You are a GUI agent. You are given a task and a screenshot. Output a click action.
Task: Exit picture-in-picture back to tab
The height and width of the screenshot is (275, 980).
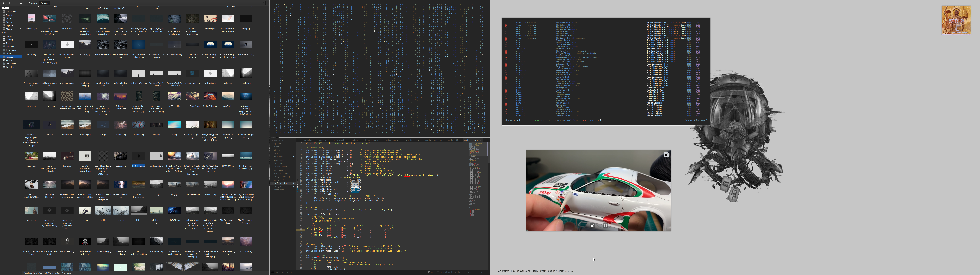(x=592, y=226)
